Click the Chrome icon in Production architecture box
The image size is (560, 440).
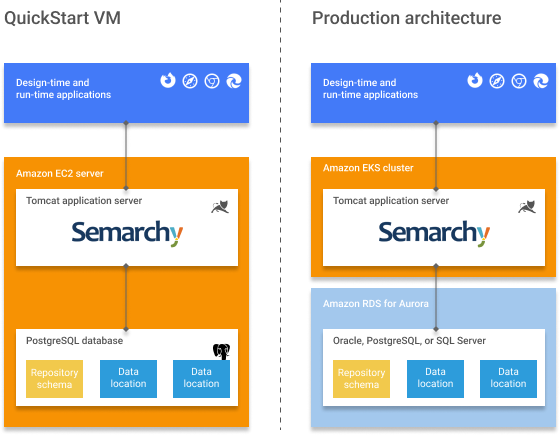point(519,81)
